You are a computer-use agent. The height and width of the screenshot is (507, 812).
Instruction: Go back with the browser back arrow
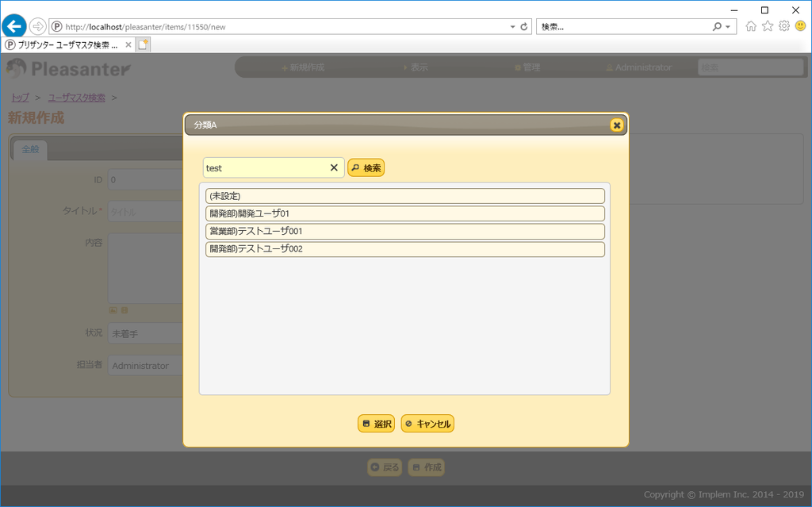coord(14,26)
